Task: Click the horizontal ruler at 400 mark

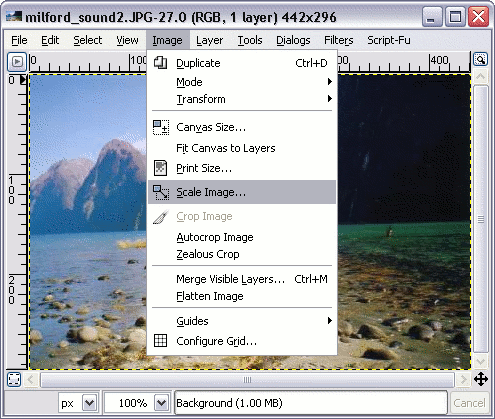Action: coord(439,61)
